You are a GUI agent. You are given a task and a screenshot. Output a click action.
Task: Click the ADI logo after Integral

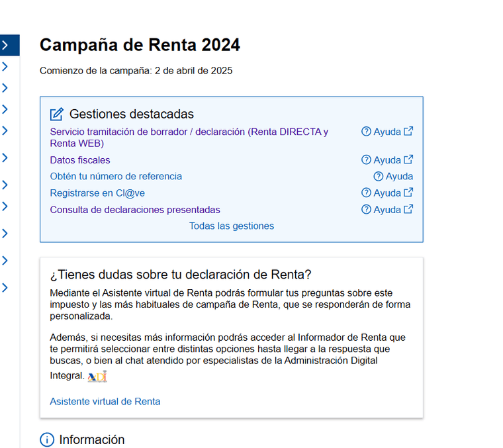click(x=97, y=377)
